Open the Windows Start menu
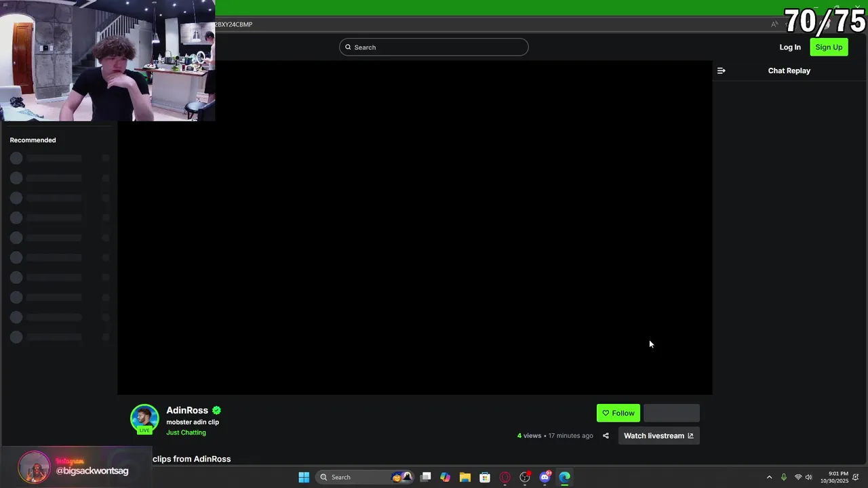This screenshot has height=488, width=868. click(304, 477)
